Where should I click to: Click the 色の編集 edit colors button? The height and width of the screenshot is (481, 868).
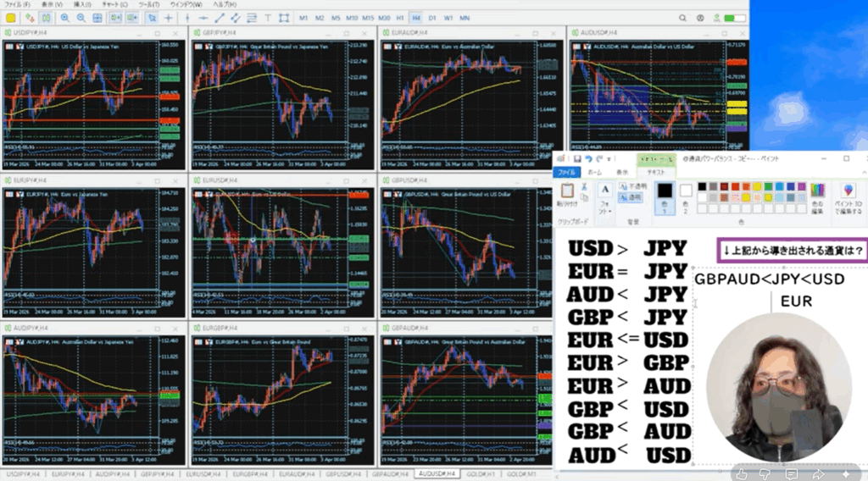click(817, 196)
